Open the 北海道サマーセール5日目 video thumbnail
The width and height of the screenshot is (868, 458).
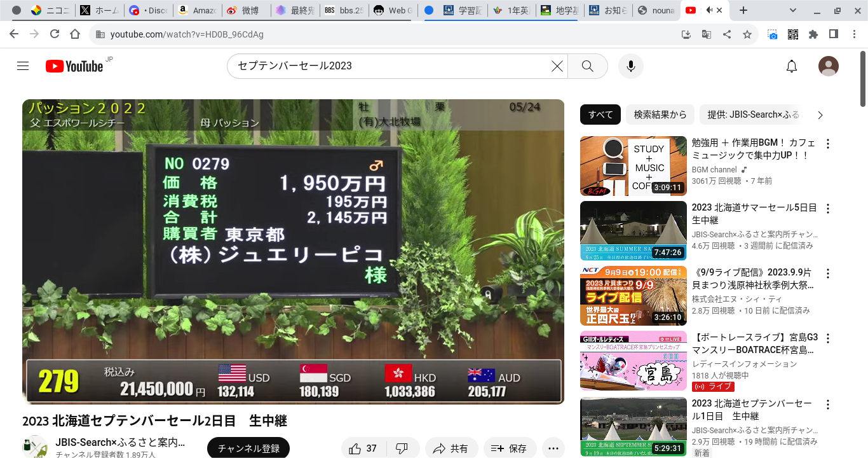coord(633,231)
